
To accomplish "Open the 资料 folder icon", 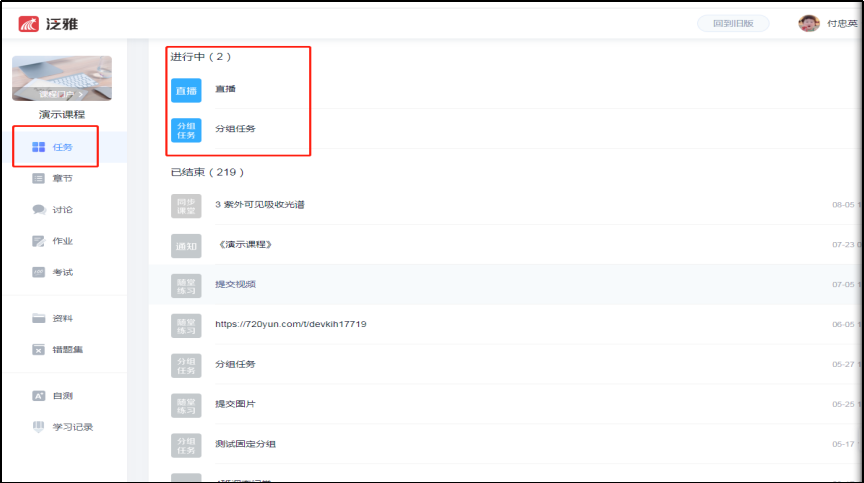I will pos(39,318).
